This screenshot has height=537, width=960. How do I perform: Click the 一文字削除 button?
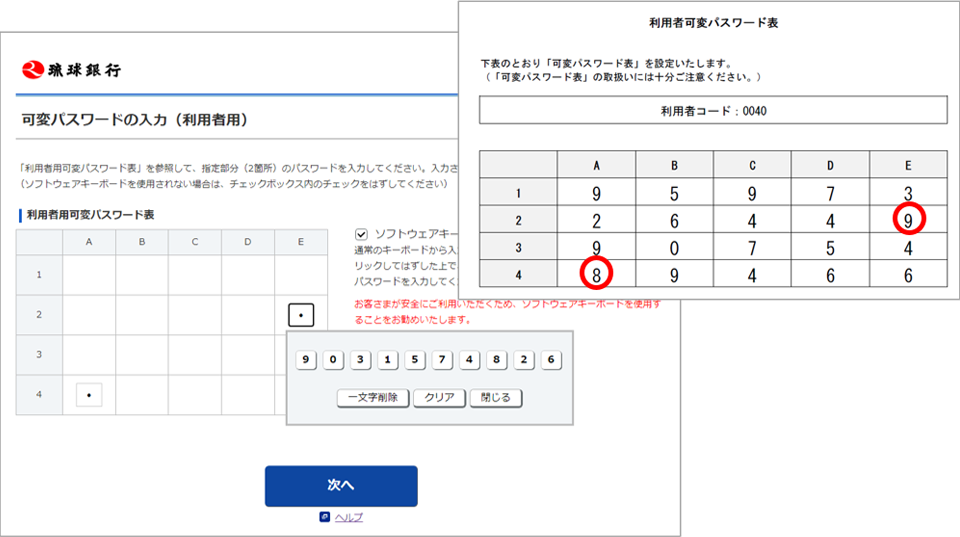click(x=372, y=397)
